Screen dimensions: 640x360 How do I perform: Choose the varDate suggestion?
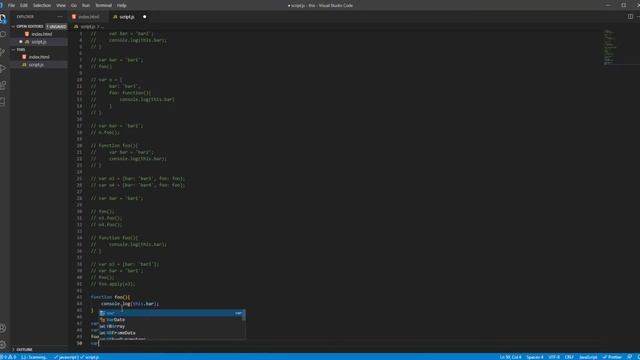click(x=171, y=320)
